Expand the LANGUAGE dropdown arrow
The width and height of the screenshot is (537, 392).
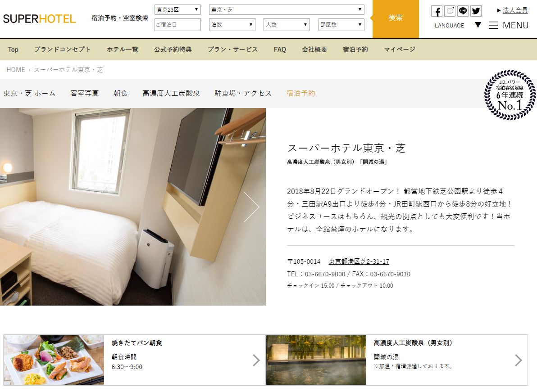[478, 25]
